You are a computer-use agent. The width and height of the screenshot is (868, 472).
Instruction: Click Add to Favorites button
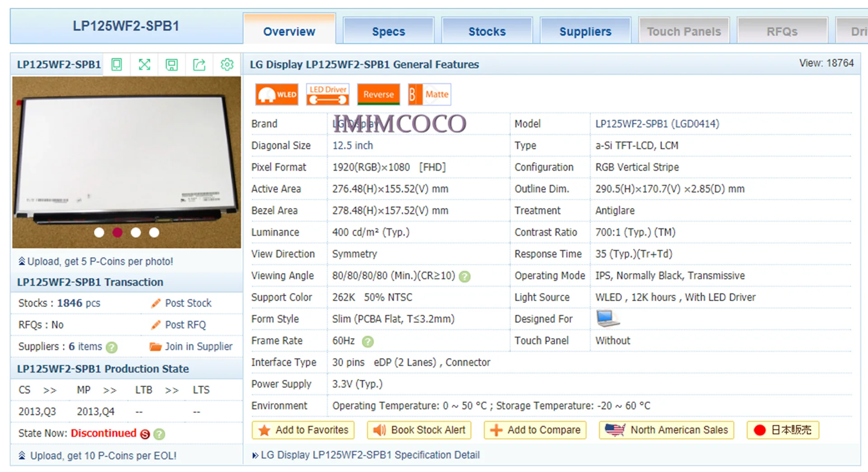[x=303, y=430]
